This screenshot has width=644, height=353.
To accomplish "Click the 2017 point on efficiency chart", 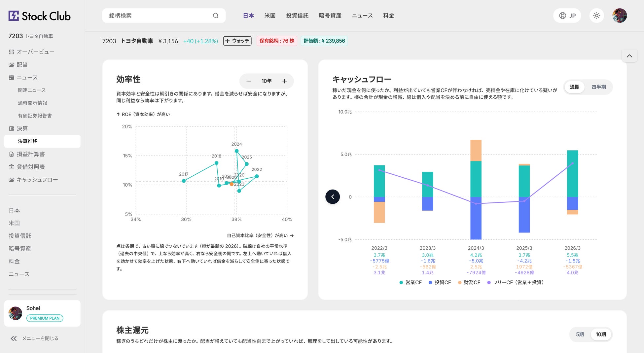I will (184, 181).
